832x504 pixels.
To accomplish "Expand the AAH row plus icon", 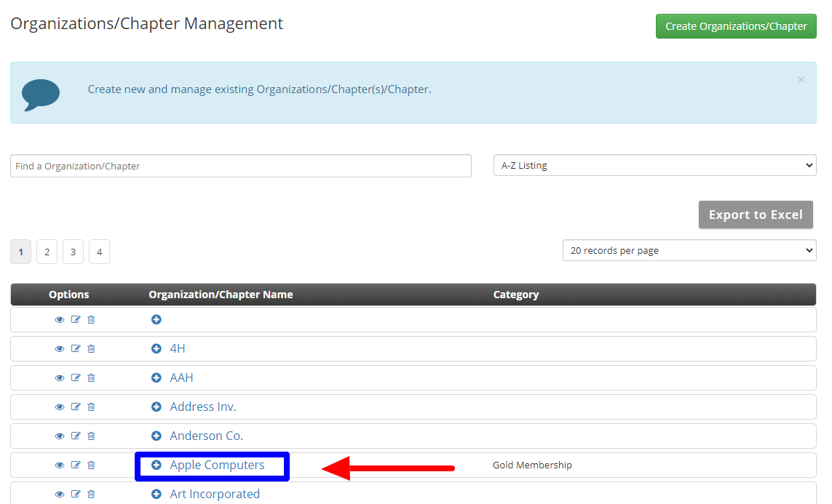I will pyautogui.click(x=156, y=378).
